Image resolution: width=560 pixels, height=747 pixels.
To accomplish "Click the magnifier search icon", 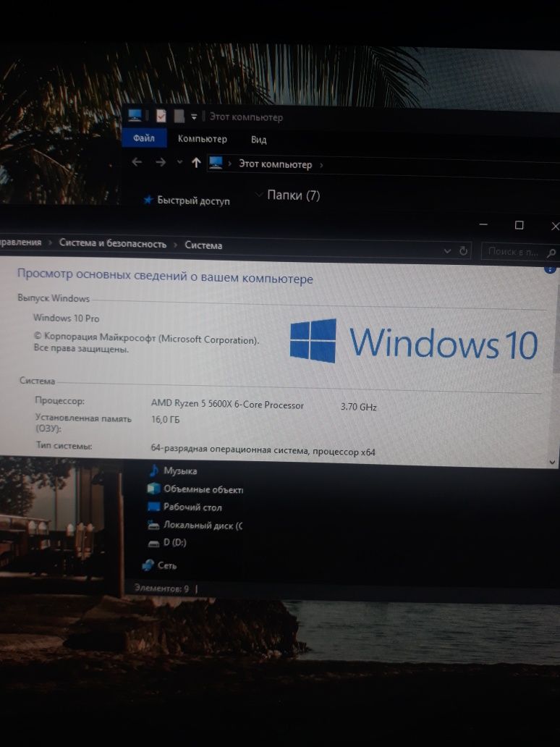I will 551,253.
